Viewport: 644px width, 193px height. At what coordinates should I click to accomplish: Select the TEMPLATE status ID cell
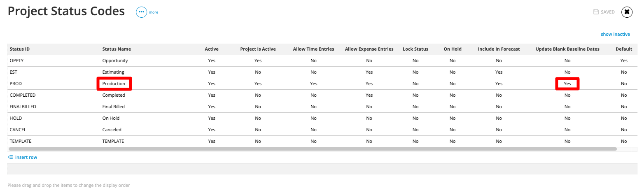21,141
